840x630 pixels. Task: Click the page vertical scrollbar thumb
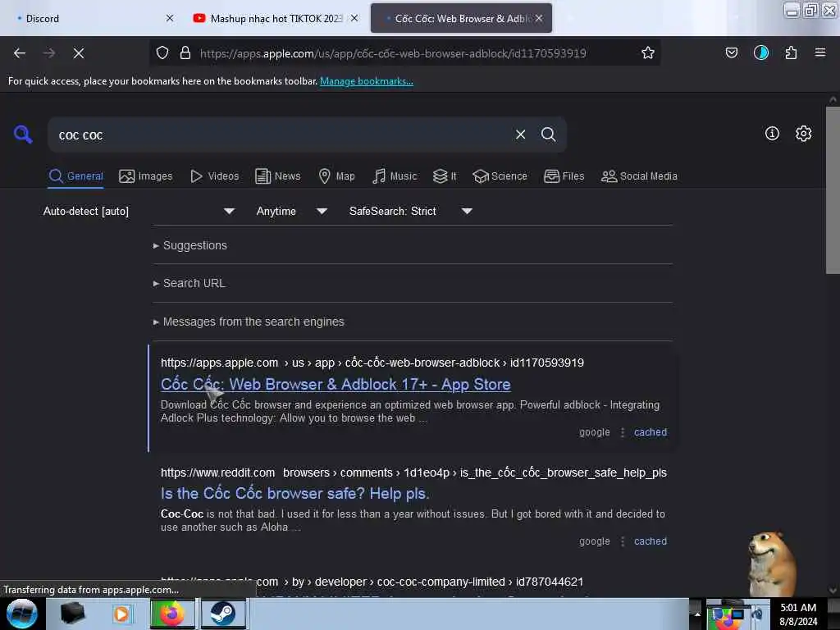click(832, 190)
